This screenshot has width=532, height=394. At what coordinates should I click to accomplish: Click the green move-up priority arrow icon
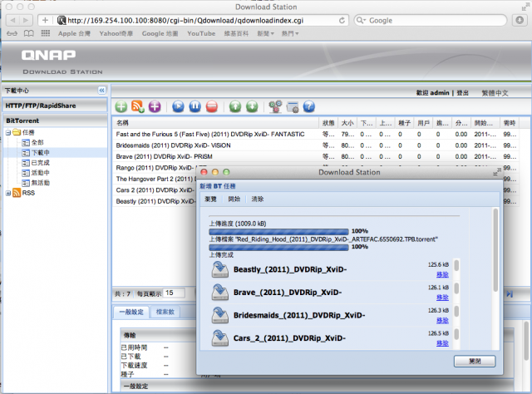point(235,106)
